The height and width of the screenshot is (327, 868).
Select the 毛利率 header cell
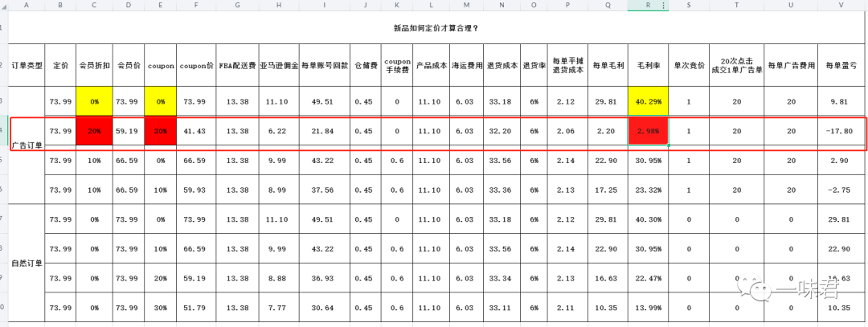point(648,65)
